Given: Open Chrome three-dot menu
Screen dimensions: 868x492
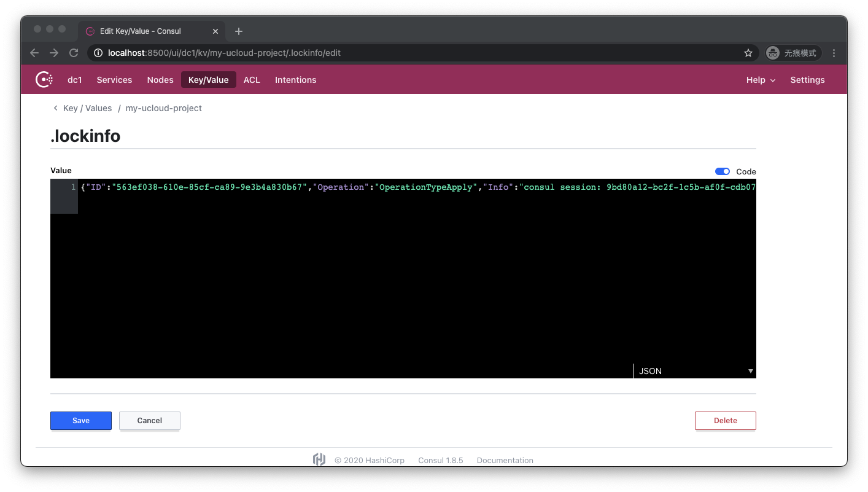Looking at the screenshot, I should [x=834, y=53].
